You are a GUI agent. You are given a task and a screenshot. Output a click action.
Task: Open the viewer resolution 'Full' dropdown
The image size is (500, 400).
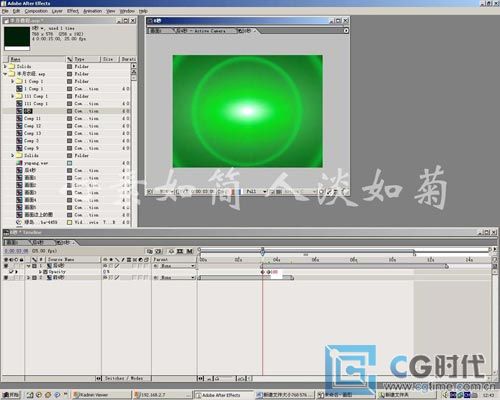point(256,192)
